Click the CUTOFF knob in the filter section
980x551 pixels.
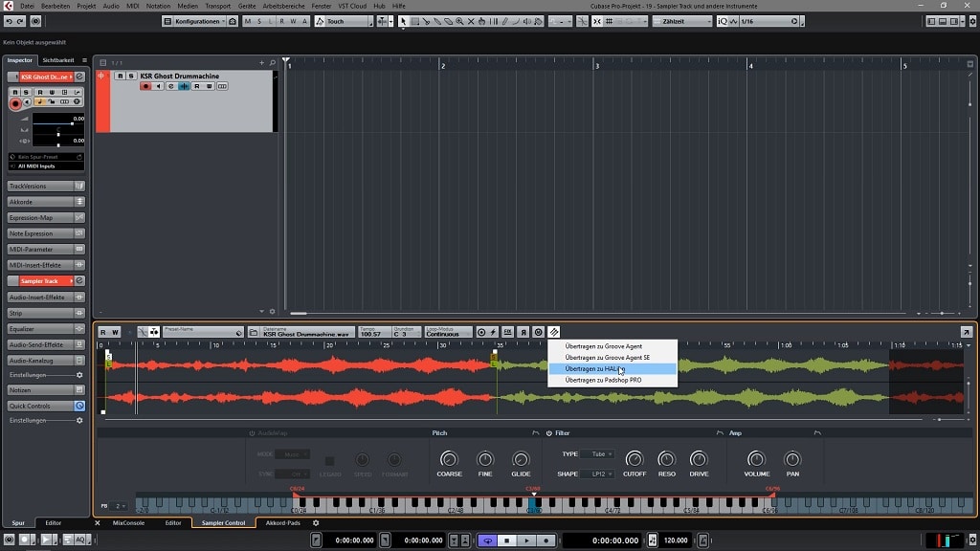click(634, 459)
